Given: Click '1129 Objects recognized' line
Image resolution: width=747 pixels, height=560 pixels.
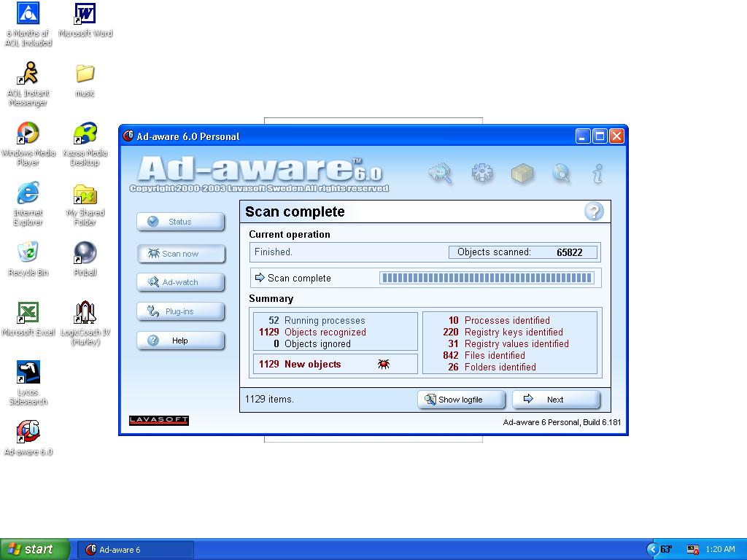Looking at the screenshot, I should pyautogui.click(x=312, y=332).
